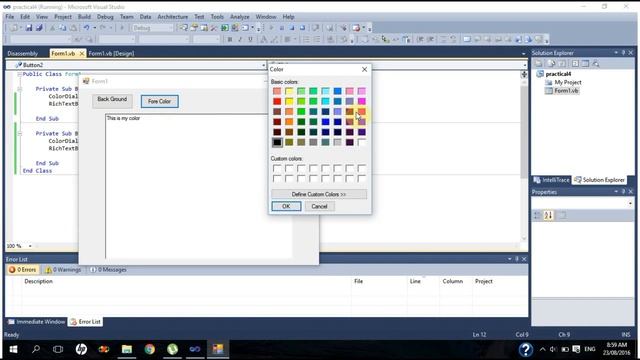The height and width of the screenshot is (360, 640).
Task: Click View Code icon in Solution Explorer
Action: point(575,63)
